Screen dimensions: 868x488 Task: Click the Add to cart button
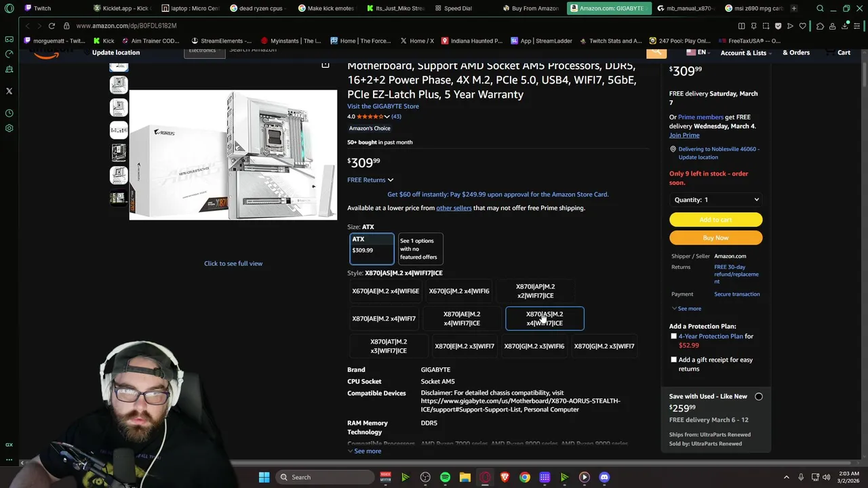(715, 220)
